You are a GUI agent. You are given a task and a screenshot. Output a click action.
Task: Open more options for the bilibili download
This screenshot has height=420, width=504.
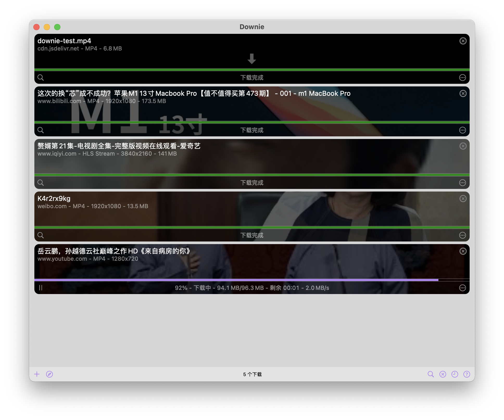[462, 130]
